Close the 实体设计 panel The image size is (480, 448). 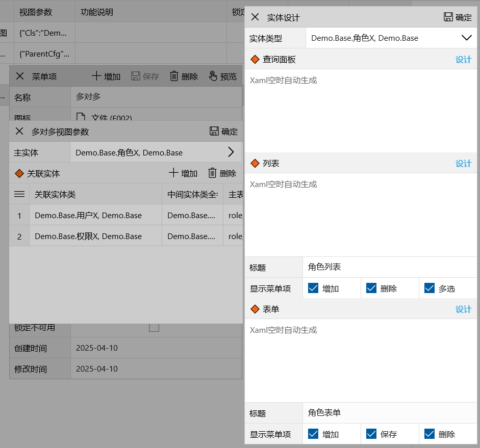[x=255, y=17]
